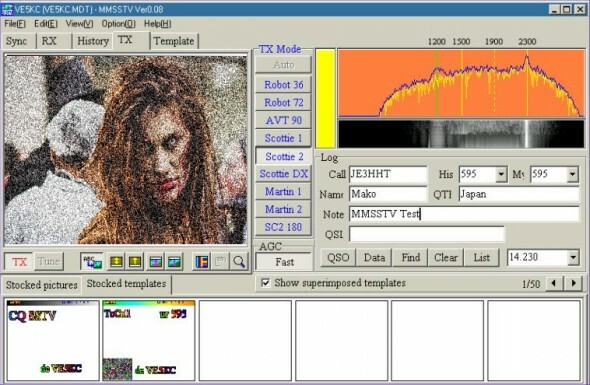Click the ABC template text overlay icon
Viewport: 590px width, 385px height.
(92, 261)
